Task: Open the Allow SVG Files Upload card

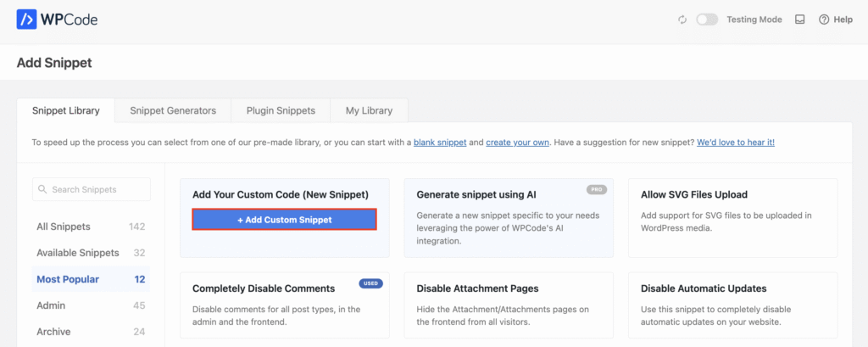Action: (733, 218)
